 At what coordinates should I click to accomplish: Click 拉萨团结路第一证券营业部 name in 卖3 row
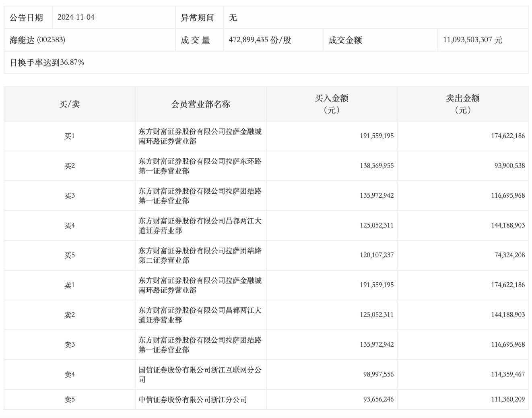point(200,345)
